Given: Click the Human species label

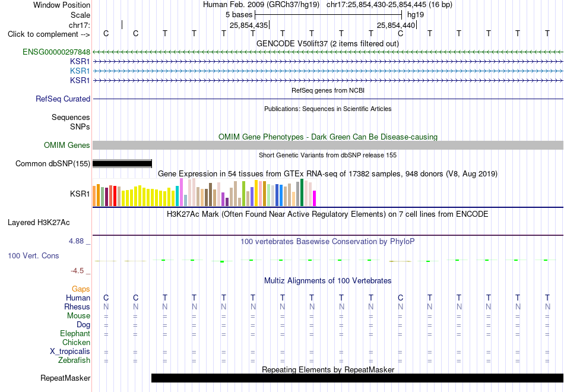Looking at the screenshot, I should point(78,298).
